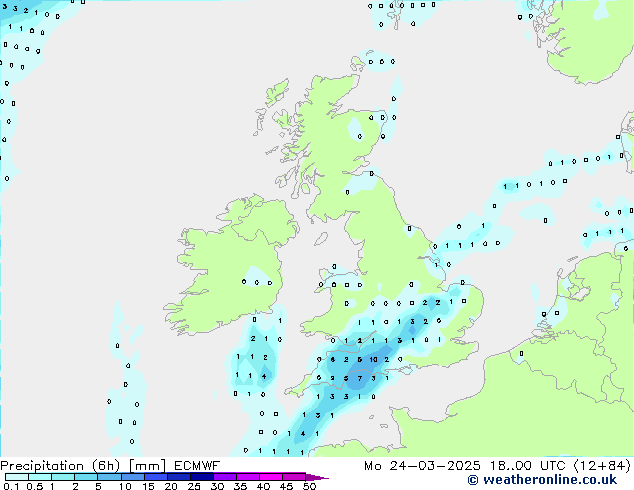Click the 0.5 to 1 mm legend swatch
Viewport: 634px width, 490px height.
[40, 477]
